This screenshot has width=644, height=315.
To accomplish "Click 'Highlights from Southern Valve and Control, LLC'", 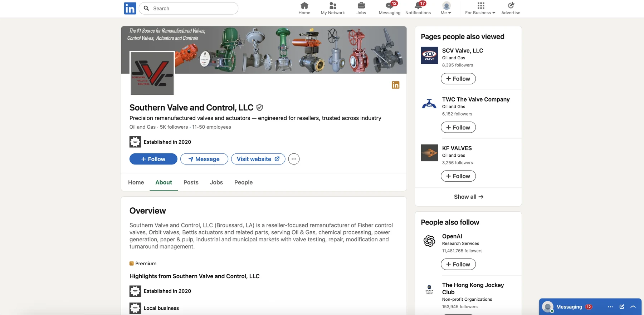I will point(195,276).
